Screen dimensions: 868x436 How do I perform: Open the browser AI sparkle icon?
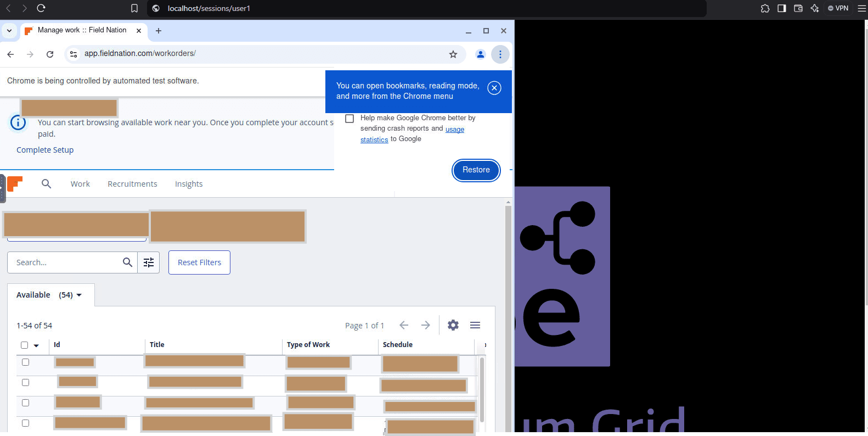(815, 8)
